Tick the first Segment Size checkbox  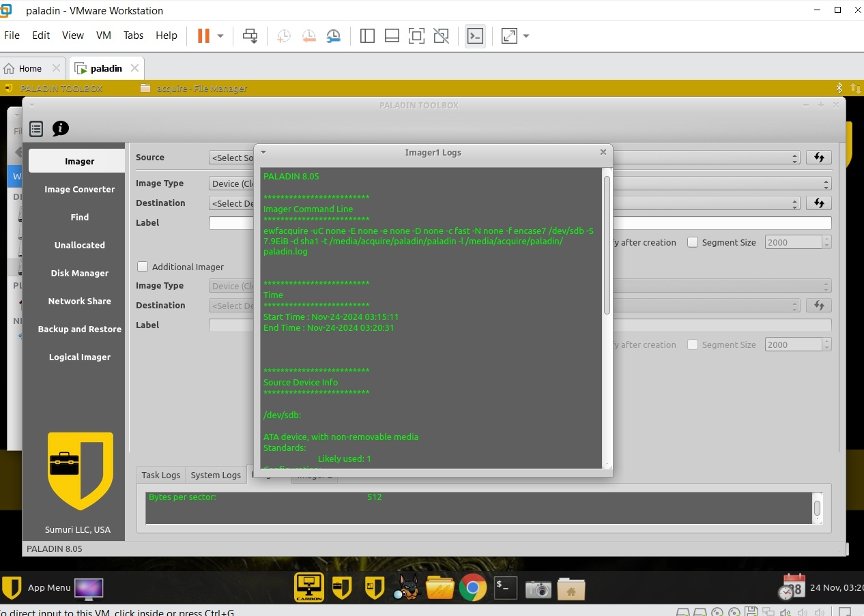(693, 242)
